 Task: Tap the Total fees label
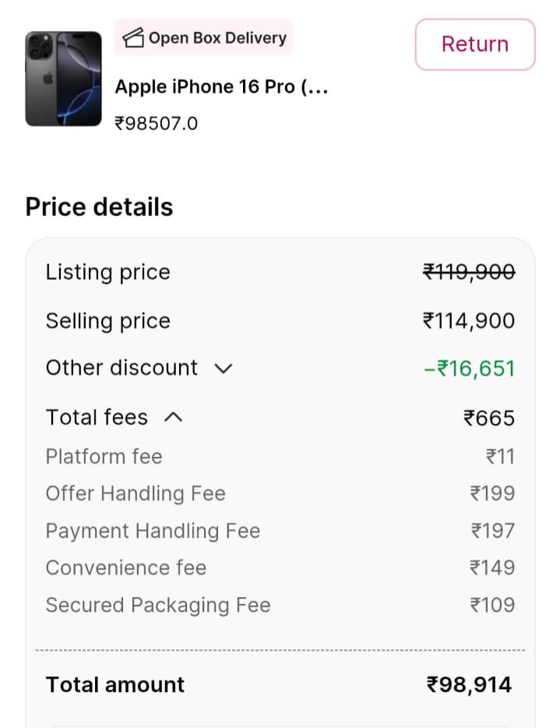click(x=97, y=418)
